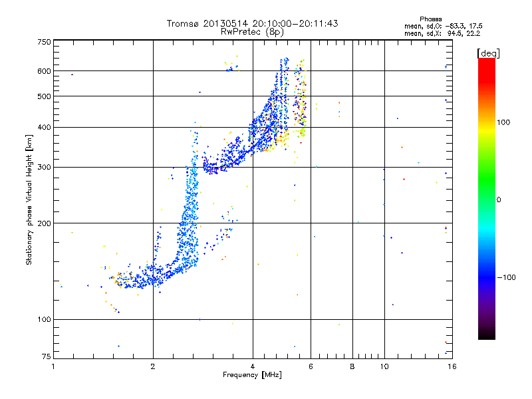The image size is (532, 399).
Task: Click the y-axis '300' tick label
Action: tap(44, 168)
